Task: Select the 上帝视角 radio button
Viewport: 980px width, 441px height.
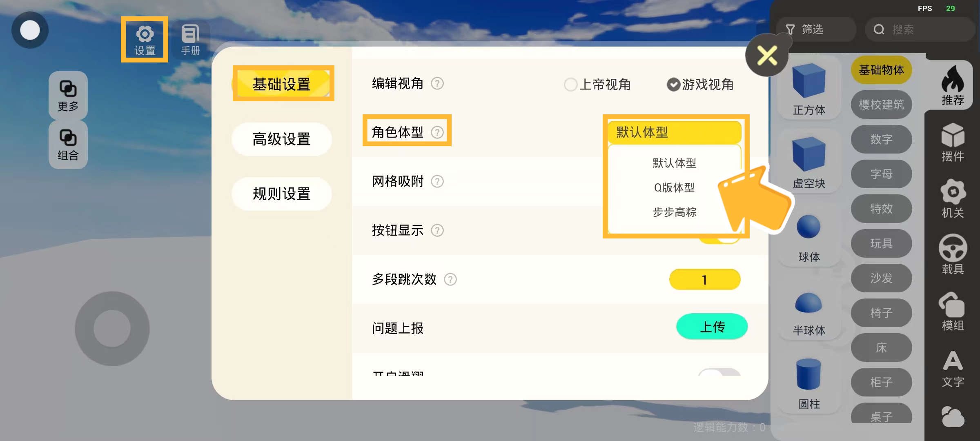Action: [x=570, y=85]
